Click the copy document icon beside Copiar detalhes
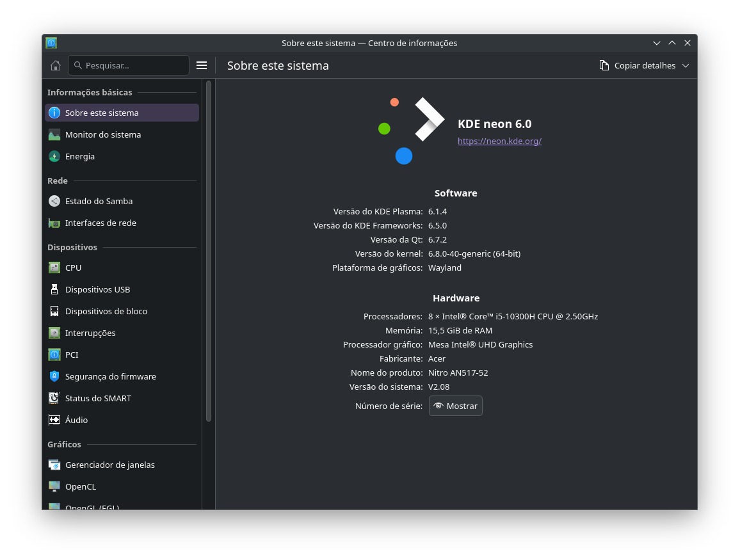 604,65
